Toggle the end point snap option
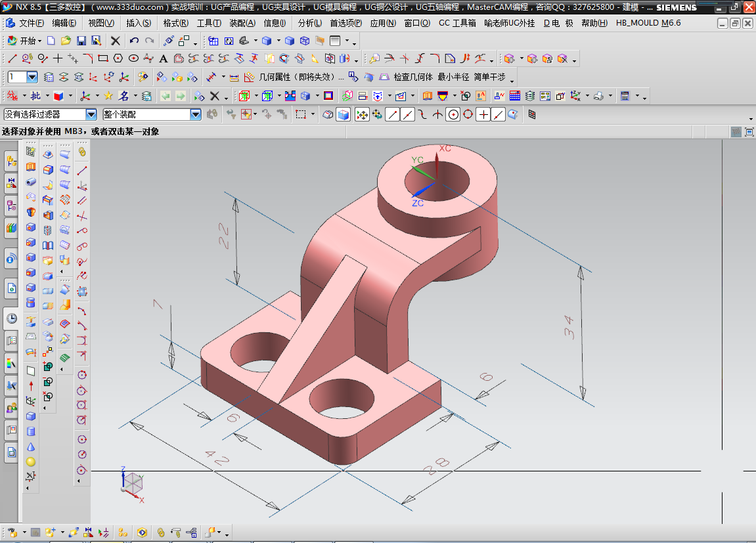756x543 pixels. pos(392,115)
